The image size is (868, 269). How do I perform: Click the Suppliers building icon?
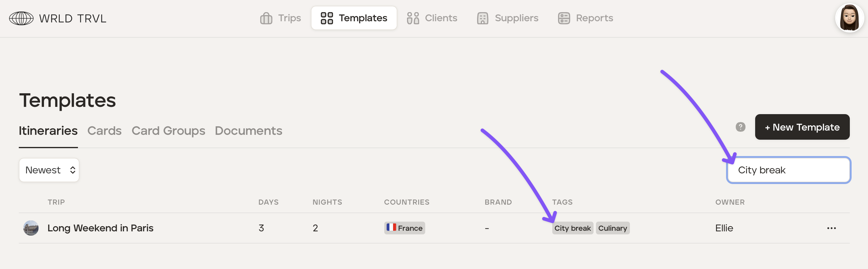pos(482,18)
